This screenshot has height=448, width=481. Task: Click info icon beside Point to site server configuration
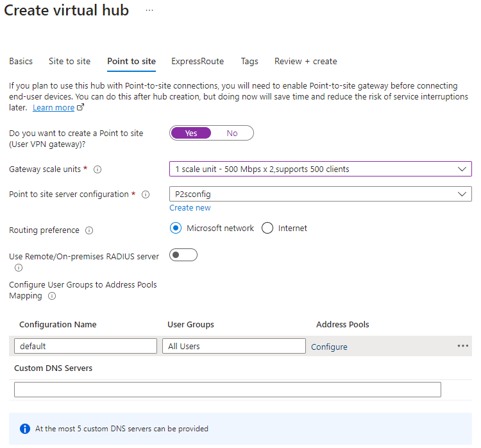pyautogui.click(x=146, y=194)
